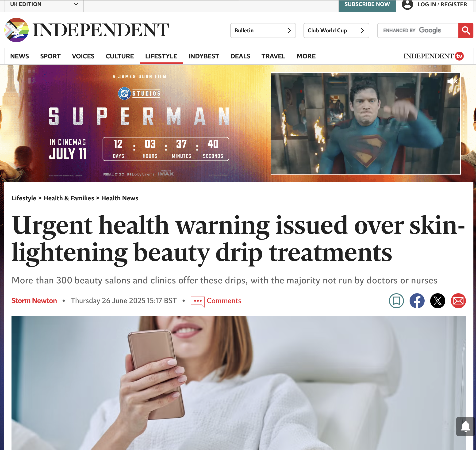Open the comments speech bubble icon
The height and width of the screenshot is (450, 476).
tap(198, 301)
